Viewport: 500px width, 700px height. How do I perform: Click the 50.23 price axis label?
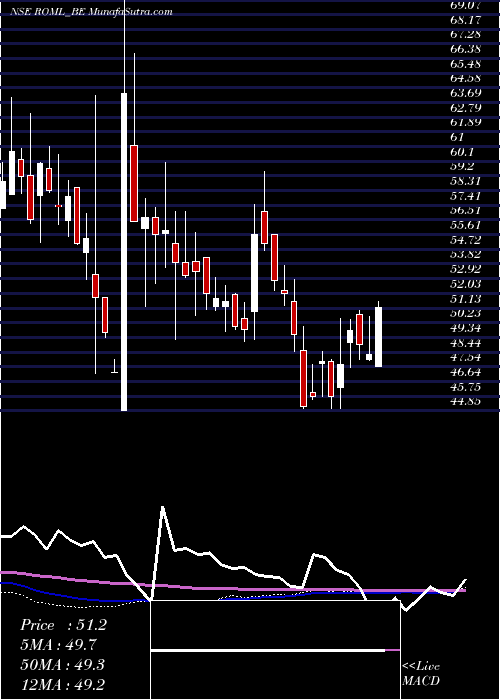pyautogui.click(x=466, y=313)
